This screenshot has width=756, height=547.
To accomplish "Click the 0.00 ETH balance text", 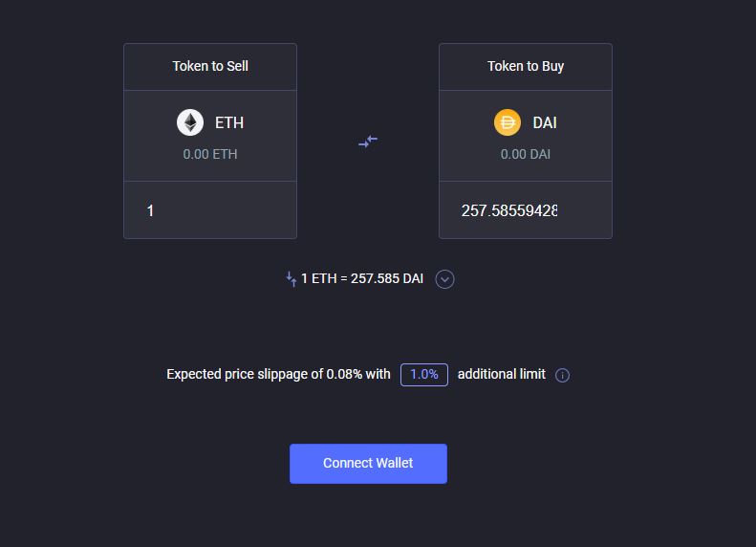I will tap(210, 154).
